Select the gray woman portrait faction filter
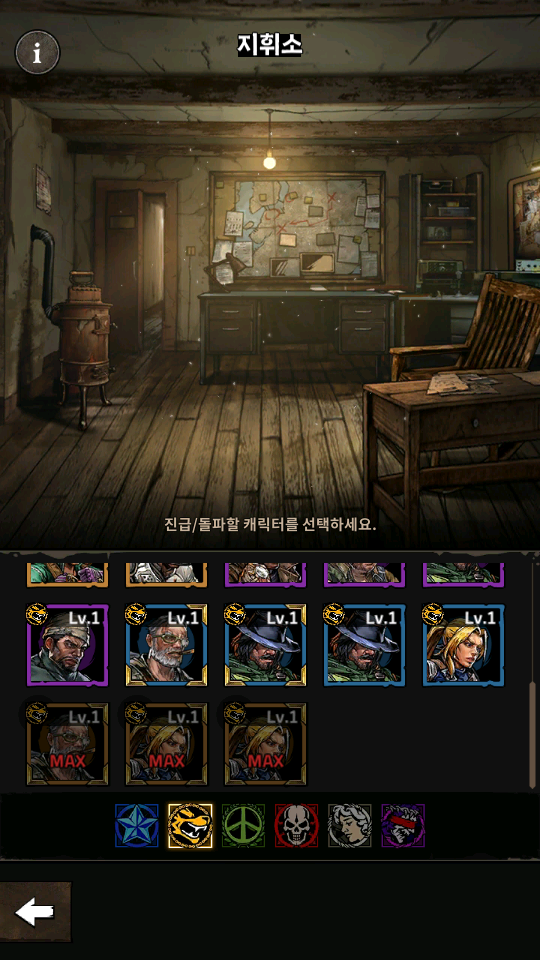The width and height of the screenshot is (540, 960). [350, 826]
